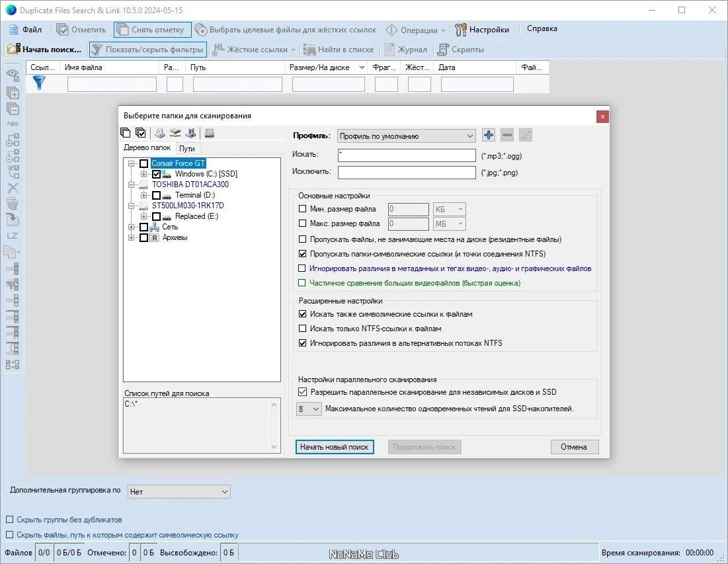This screenshot has height=564, width=728.
Task: Check the Terminal (D:) drive checkbox
Action: pos(157,196)
